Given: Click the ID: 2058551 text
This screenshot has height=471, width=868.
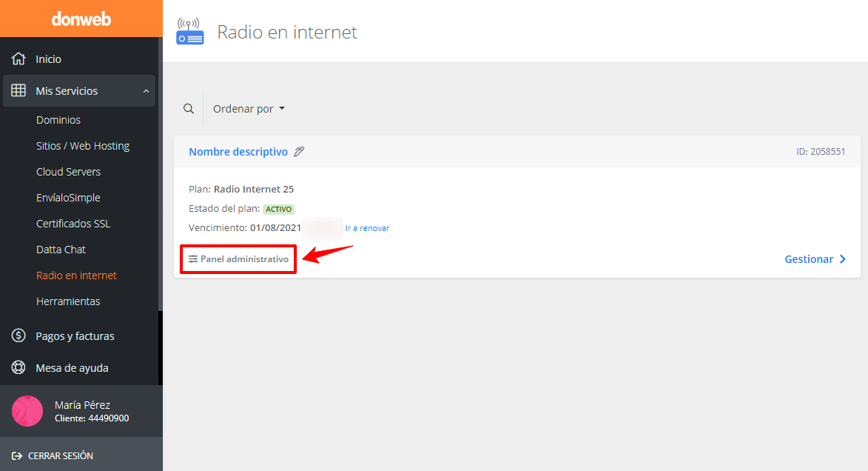Looking at the screenshot, I should [x=821, y=152].
